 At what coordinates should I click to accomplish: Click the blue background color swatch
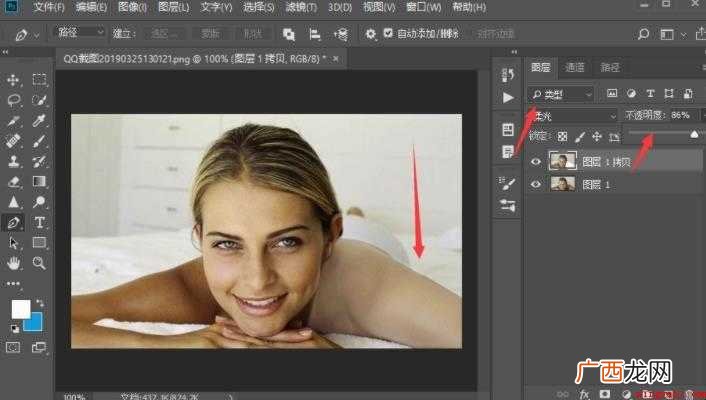34,323
